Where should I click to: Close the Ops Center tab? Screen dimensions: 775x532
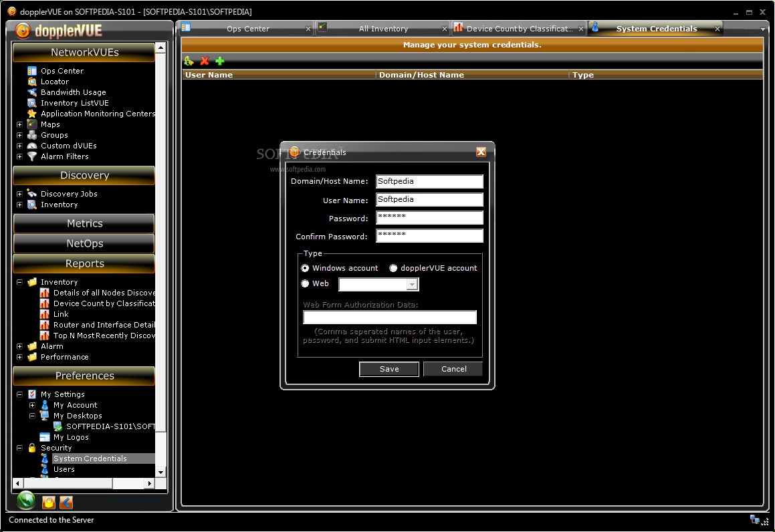pos(308,29)
